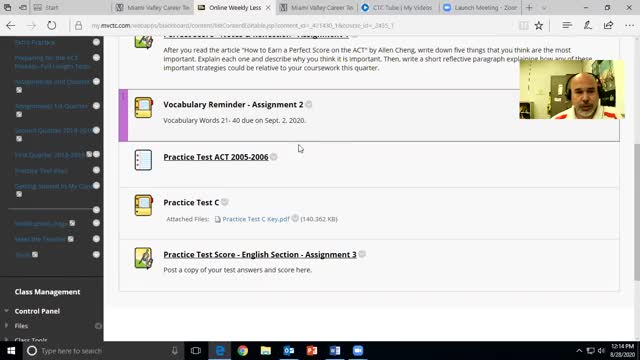Open Chrome from the taskbar
Screen dimensions: 640x360
tap(243, 351)
